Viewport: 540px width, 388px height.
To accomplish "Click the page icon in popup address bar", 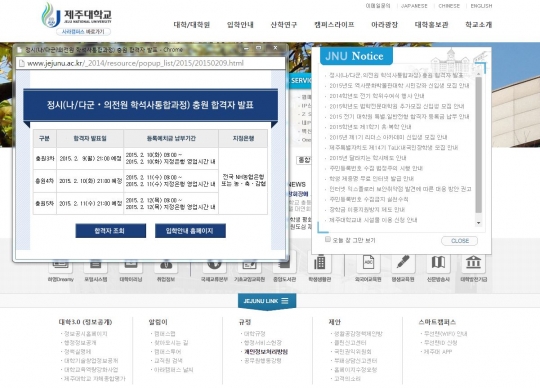I will (x=22, y=63).
